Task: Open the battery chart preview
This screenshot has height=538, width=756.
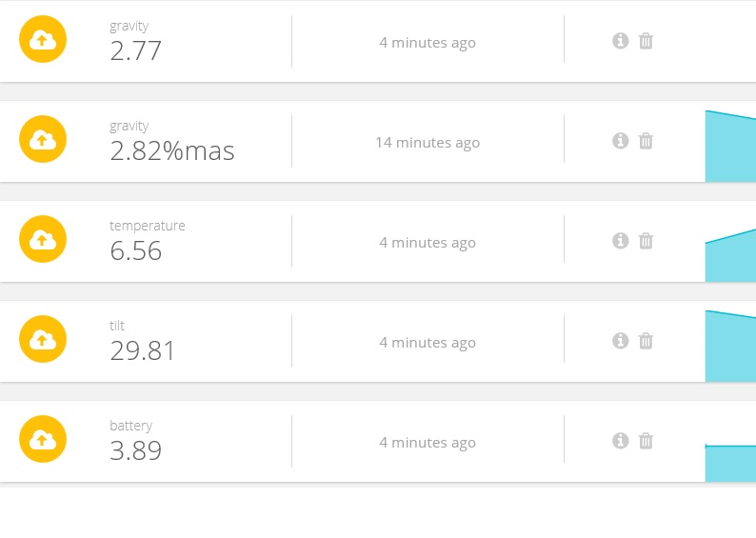Action: [x=730, y=463]
